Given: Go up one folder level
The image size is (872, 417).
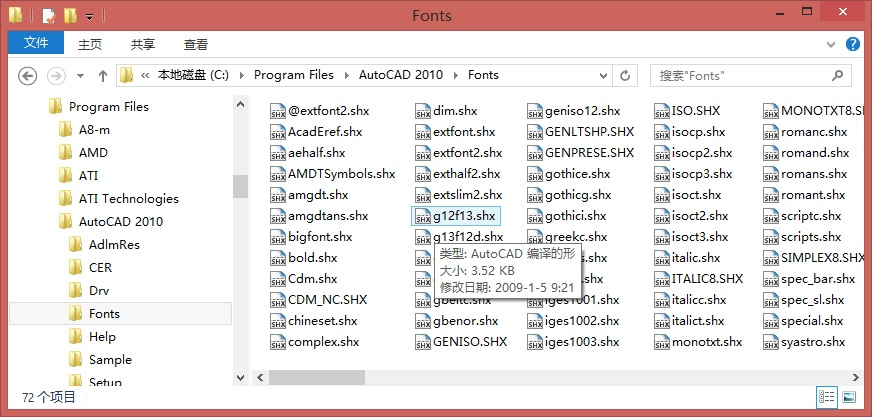Looking at the screenshot, I should pyautogui.click(x=102, y=76).
